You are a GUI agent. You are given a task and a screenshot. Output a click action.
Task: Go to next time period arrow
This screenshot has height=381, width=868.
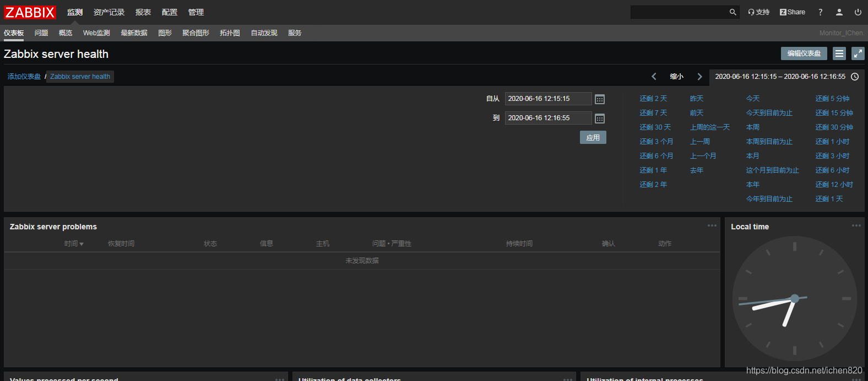(x=700, y=77)
